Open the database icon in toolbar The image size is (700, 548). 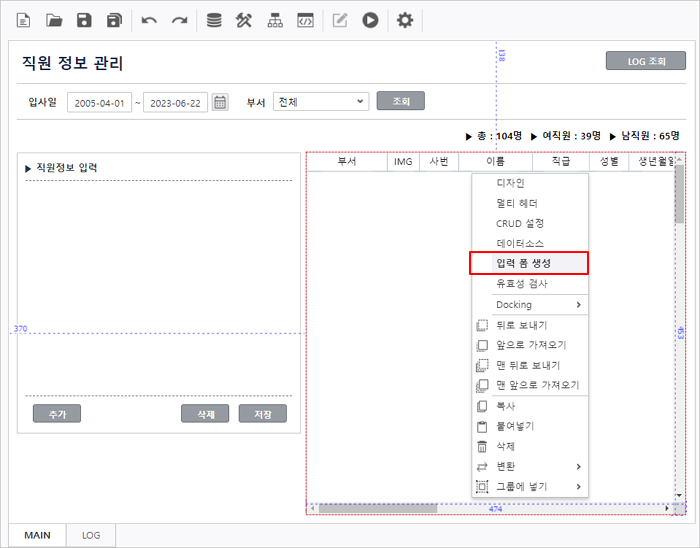pyautogui.click(x=214, y=20)
